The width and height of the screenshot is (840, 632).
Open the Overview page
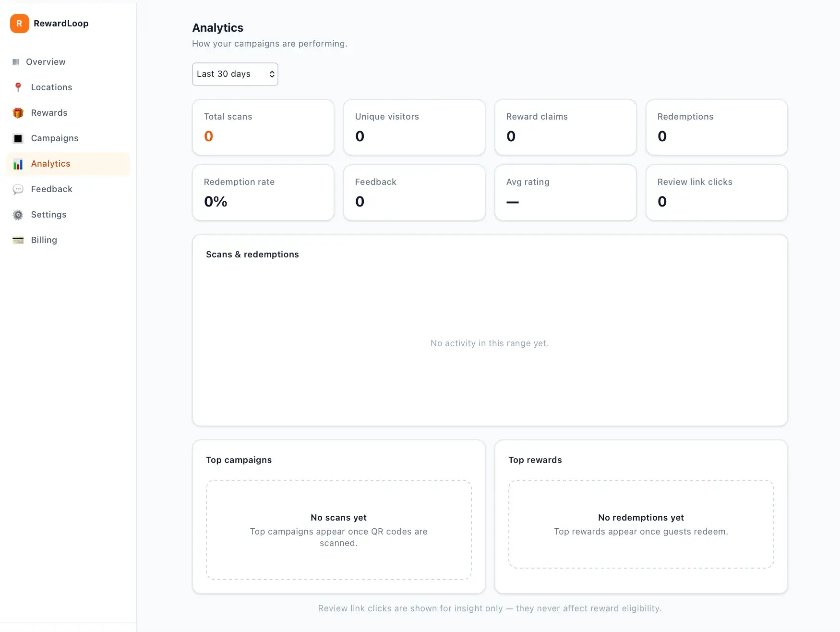tap(68, 62)
